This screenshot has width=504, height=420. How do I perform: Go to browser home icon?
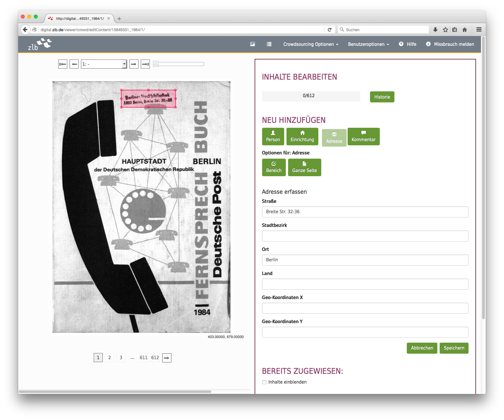[465, 30]
